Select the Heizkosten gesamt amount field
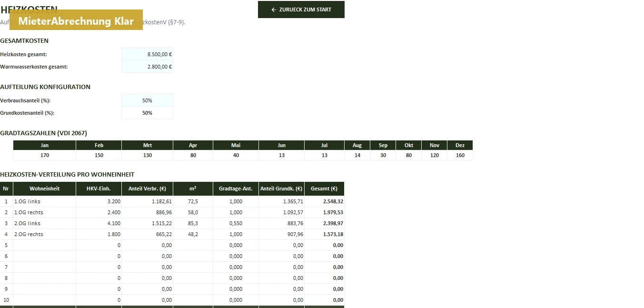The image size is (644, 308). click(x=148, y=54)
